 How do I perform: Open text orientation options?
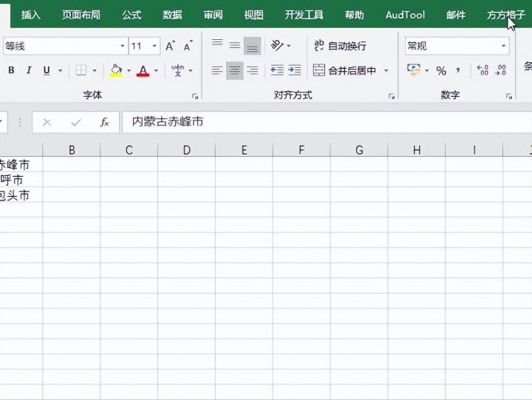pyautogui.click(x=280, y=46)
